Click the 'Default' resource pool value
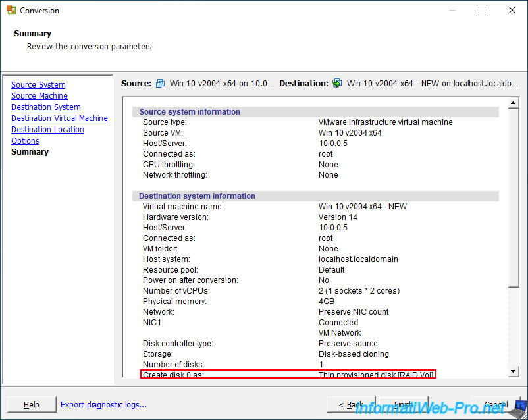 pos(332,270)
